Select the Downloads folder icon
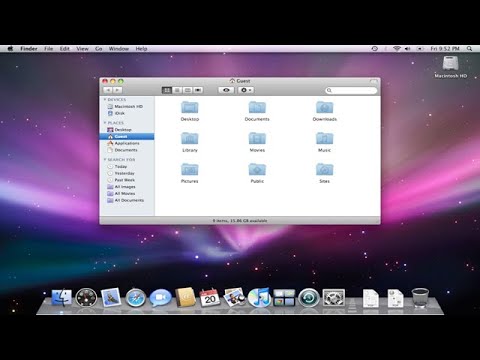Viewport: 480px width, 360px height. coord(324,107)
